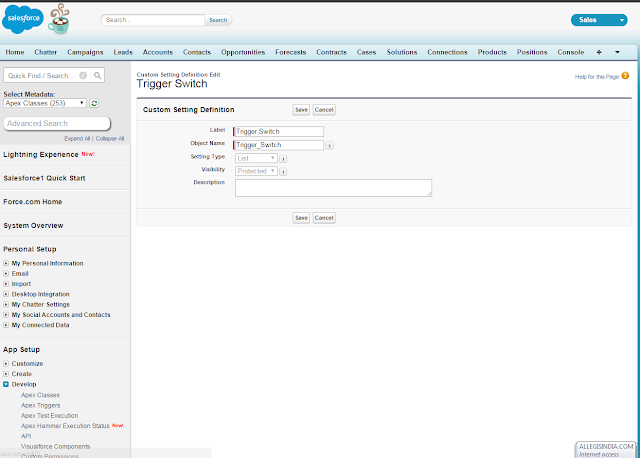Expand the Customize section
Viewport: 640px width, 458px height.
coord(6,363)
